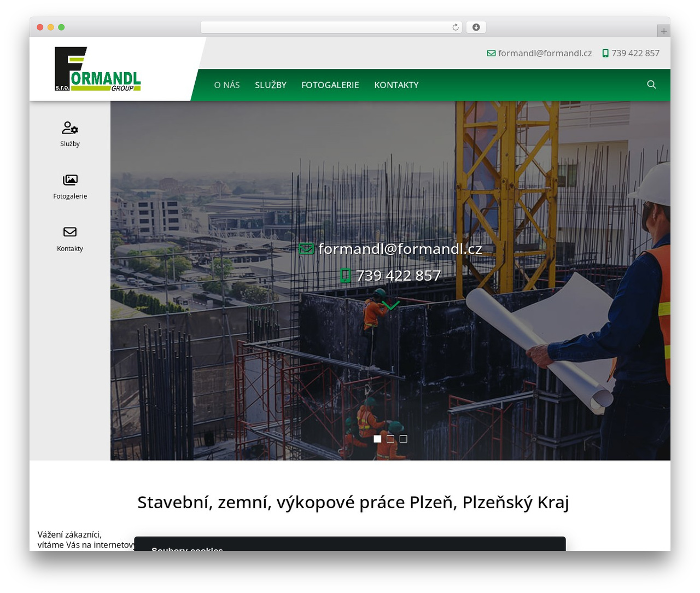The image size is (700, 593).
Task: Click formandl@formandl.cz link in top header
Action: (545, 53)
